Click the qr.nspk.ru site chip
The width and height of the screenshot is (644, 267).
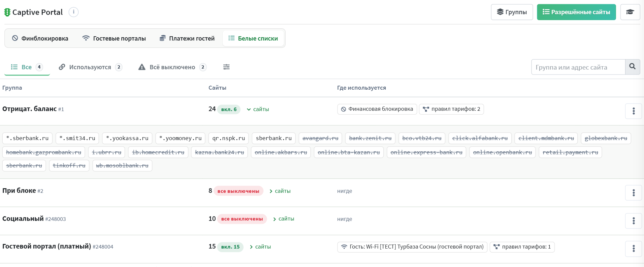229,138
